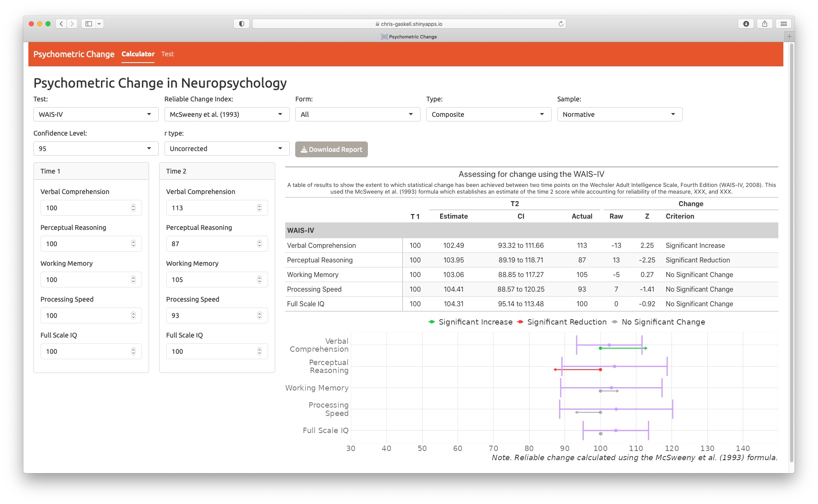Viewport: 818px width, 504px height.
Task: Click Time 1 Processing Speed input field
Action: pyautogui.click(x=91, y=315)
